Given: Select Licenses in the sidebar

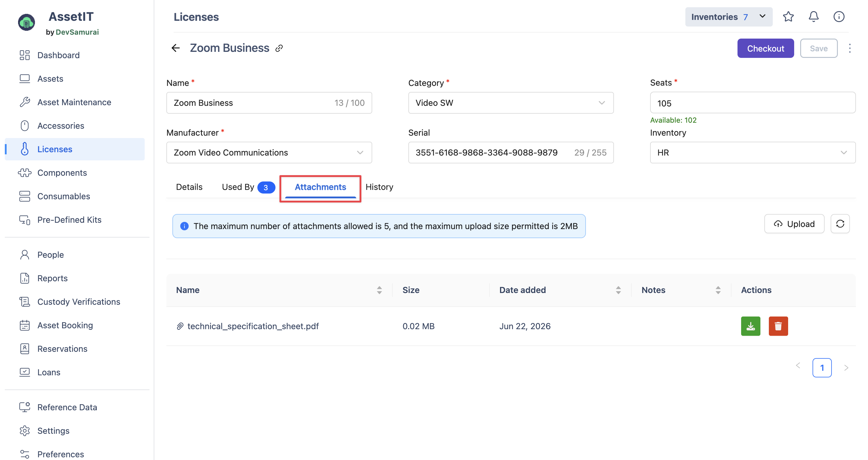Looking at the screenshot, I should point(75,149).
